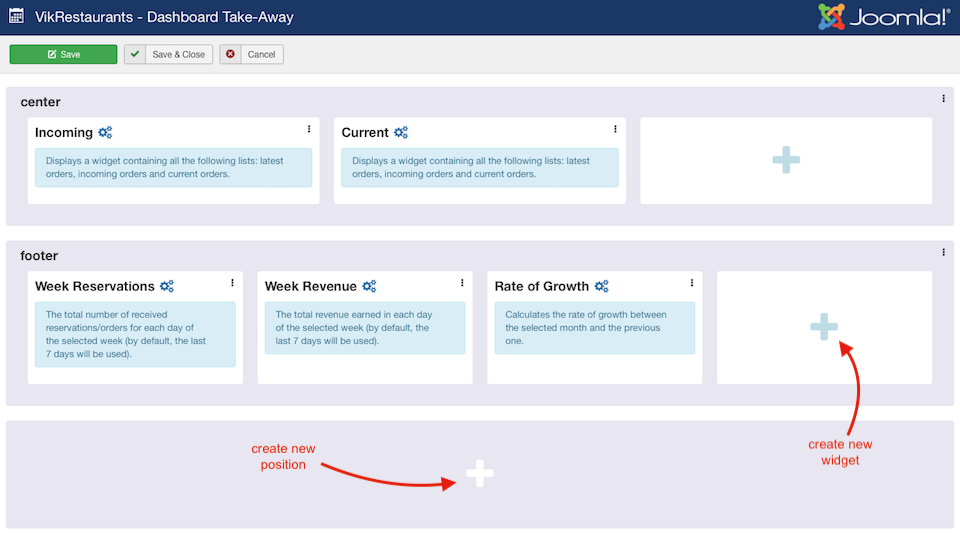
Task: Click the green Save button
Action: (x=63, y=54)
